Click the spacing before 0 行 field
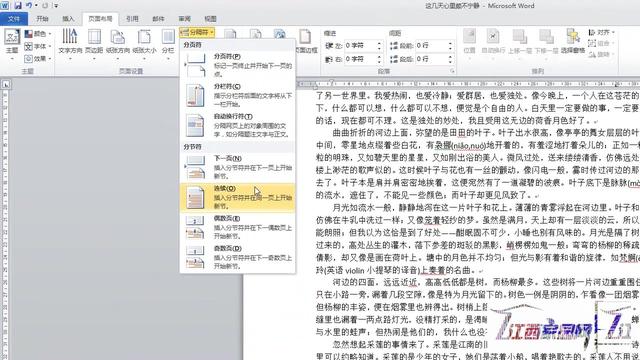Viewport: 640px width, 360px height. pyautogui.click(x=431, y=45)
